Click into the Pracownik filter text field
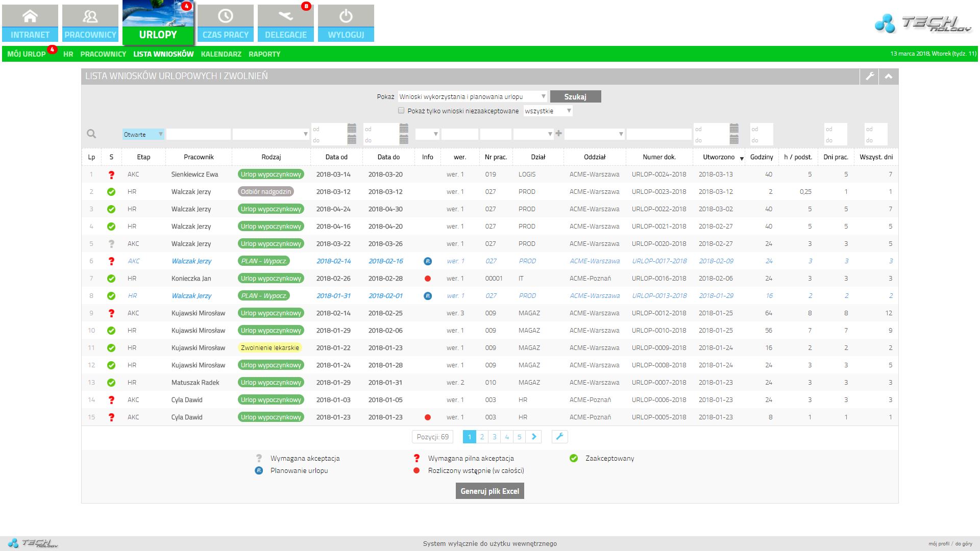980x551 pixels. (199, 134)
